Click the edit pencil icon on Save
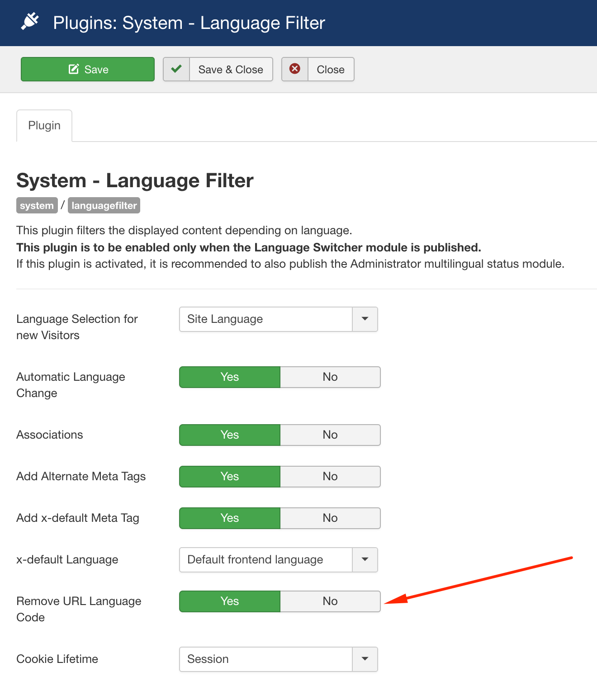This screenshot has height=700, width=597. [x=73, y=69]
